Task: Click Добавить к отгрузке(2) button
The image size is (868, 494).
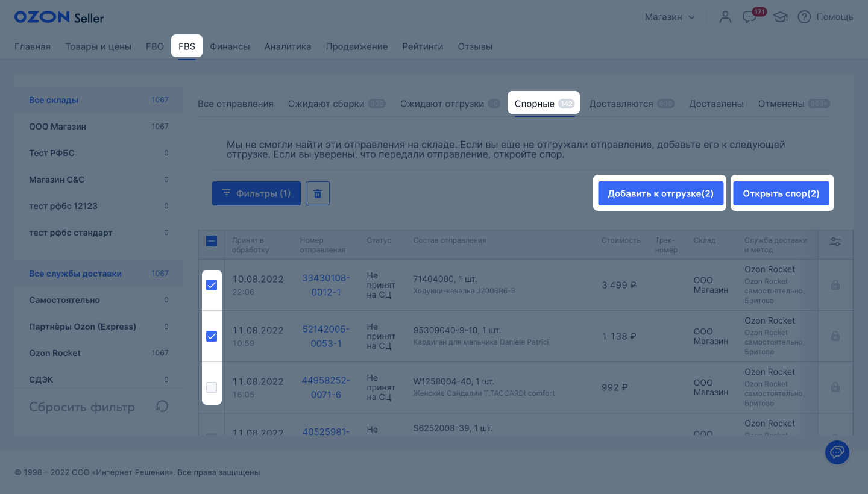Action: [661, 193]
